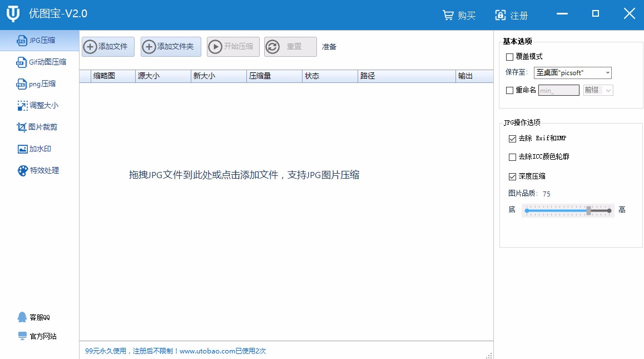Open the 保存至 save location dropdown
The image size is (644, 359).
(608, 72)
